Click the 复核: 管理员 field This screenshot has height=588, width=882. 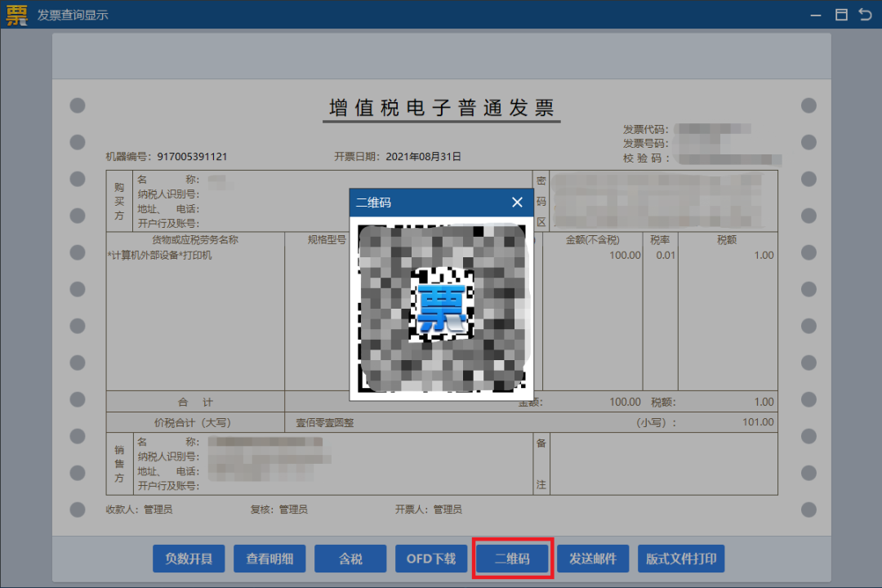pos(279,510)
